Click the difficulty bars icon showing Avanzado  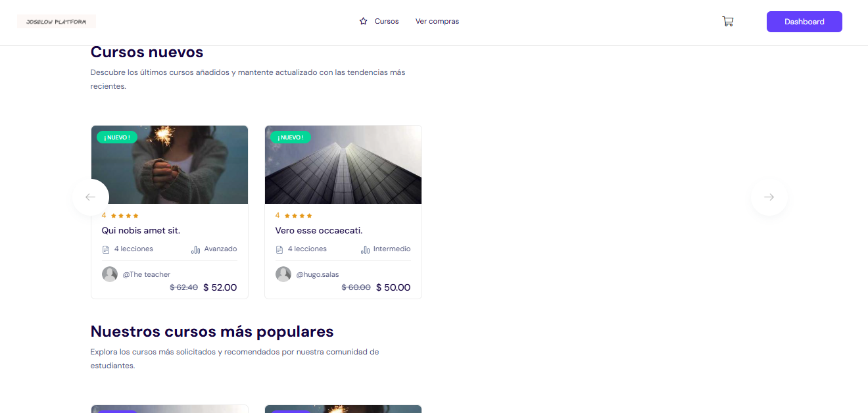pos(195,249)
